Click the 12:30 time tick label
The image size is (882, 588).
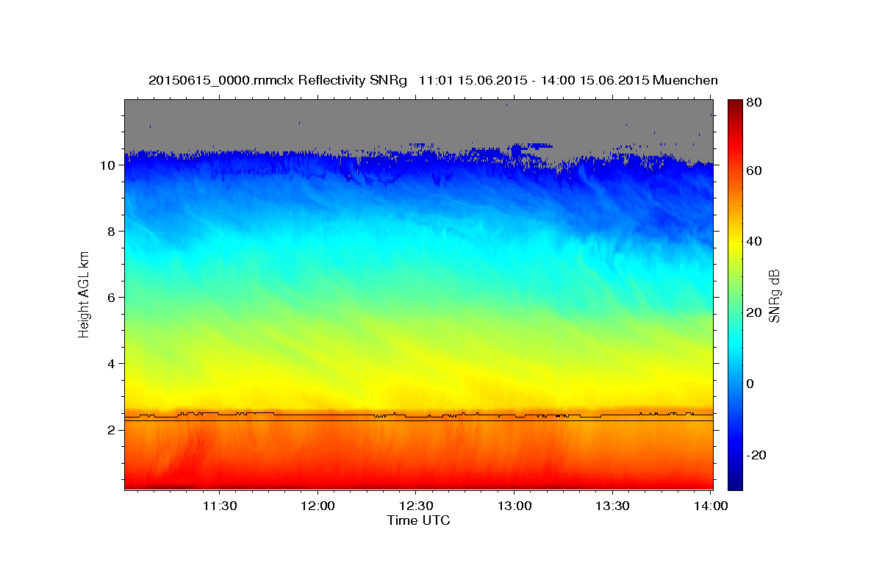pos(416,506)
